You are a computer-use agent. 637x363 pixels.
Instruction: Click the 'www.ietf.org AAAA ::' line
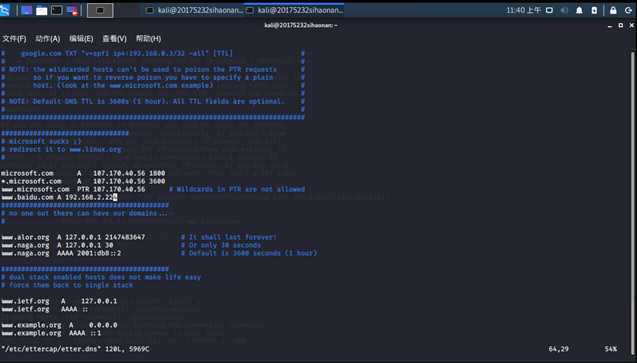pos(45,309)
